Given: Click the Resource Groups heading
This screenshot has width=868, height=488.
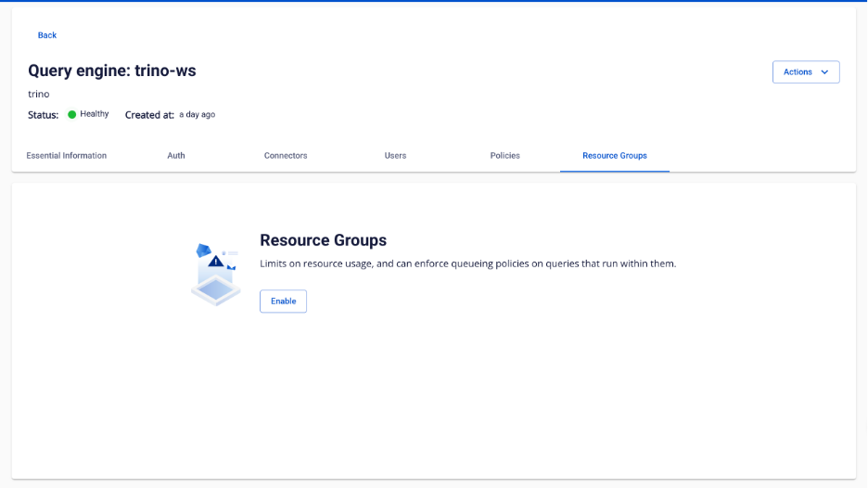Looking at the screenshot, I should click(324, 240).
